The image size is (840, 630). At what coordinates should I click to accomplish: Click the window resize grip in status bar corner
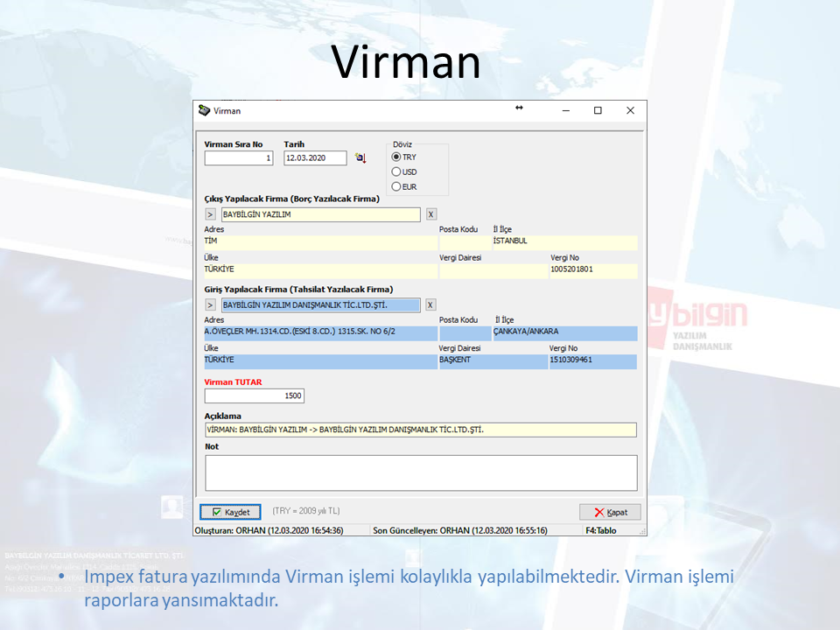click(x=642, y=531)
